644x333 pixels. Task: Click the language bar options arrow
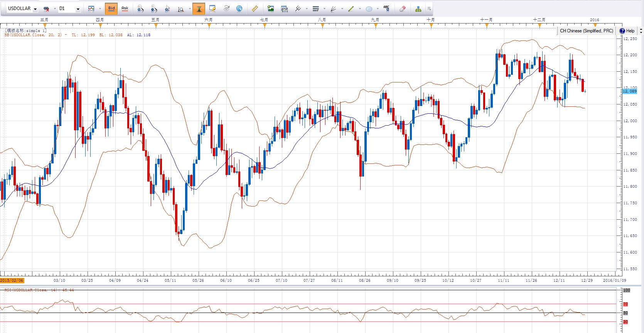(x=641, y=31)
